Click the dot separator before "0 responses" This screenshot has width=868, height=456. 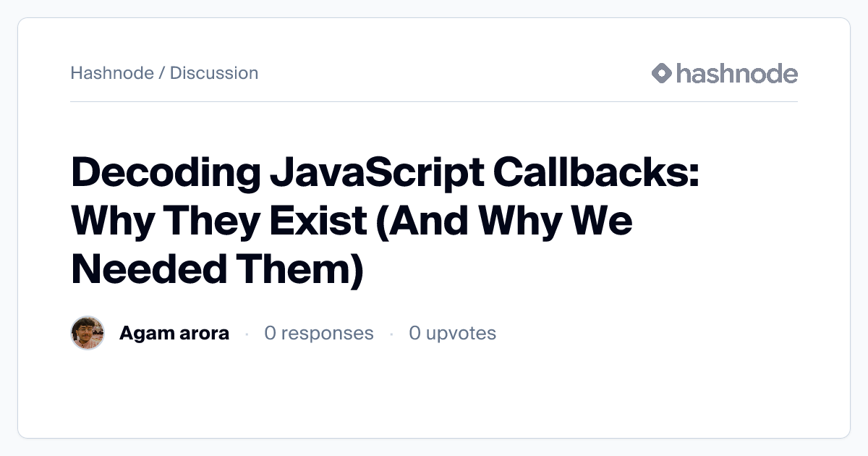coord(247,334)
